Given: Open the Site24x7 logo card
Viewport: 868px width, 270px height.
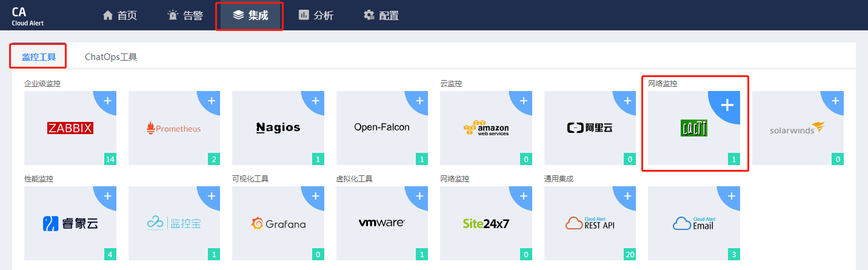Looking at the screenshot, I should (x=486, y=224).
